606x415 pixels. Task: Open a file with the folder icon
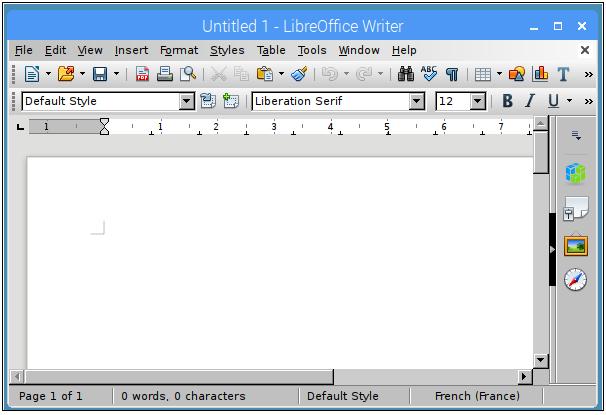point(66,73)
